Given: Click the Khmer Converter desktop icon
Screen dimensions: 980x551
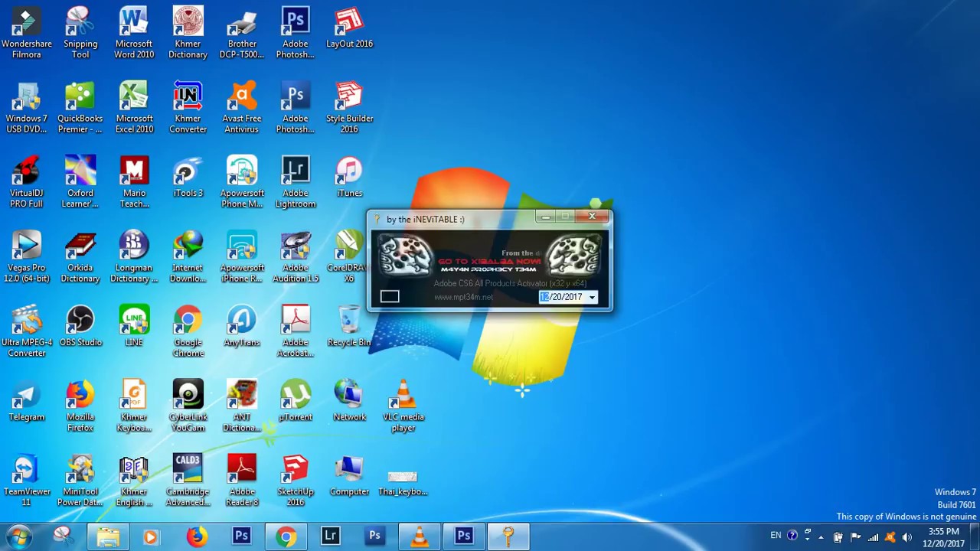Looking at the screenshot, I should (x=188, y=108).
